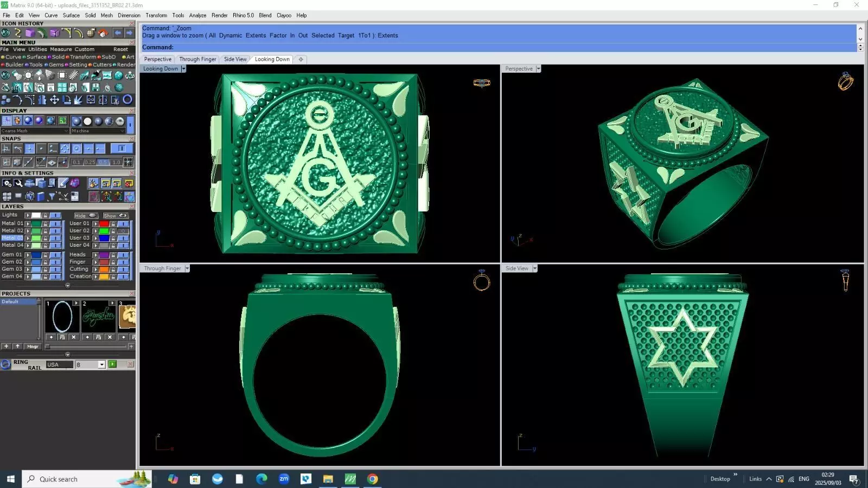The width and height of the screenshot is (868, 488).
Task: Select the blue torus ring tool
Action: point(127,99)
